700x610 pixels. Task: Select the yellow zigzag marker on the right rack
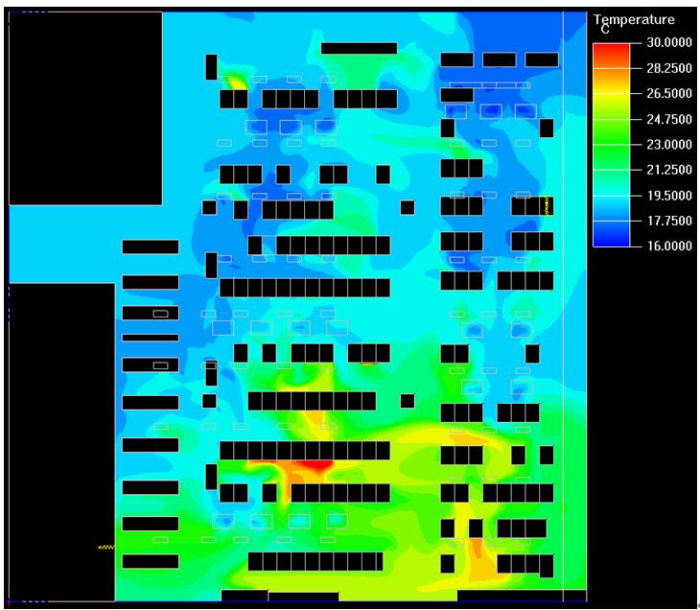pyautogui.click(x=547, y=205)
